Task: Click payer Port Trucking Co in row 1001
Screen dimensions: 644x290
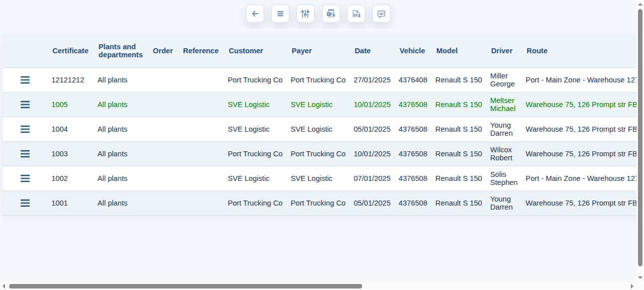Action: tap(318, 203)
